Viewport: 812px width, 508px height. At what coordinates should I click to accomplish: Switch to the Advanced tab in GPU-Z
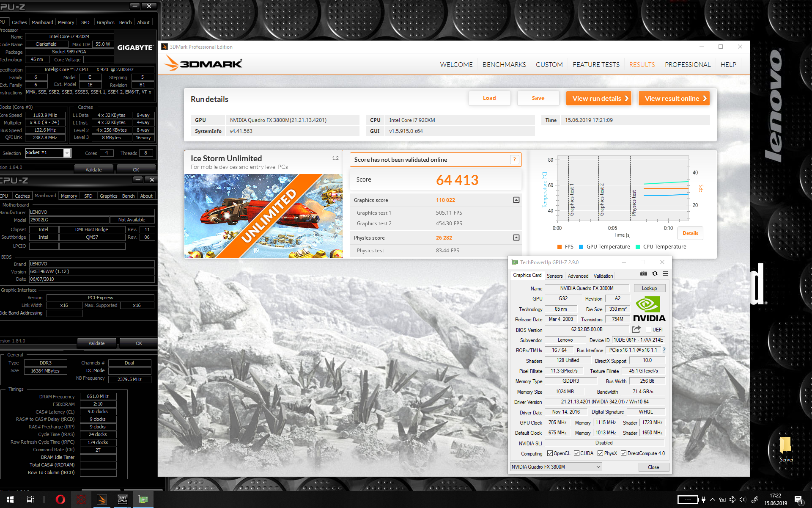pos(578,276)
